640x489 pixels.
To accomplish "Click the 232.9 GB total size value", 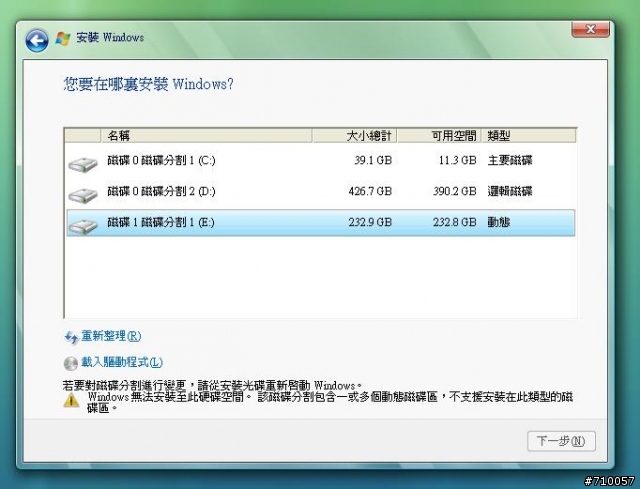I will 370,222.
